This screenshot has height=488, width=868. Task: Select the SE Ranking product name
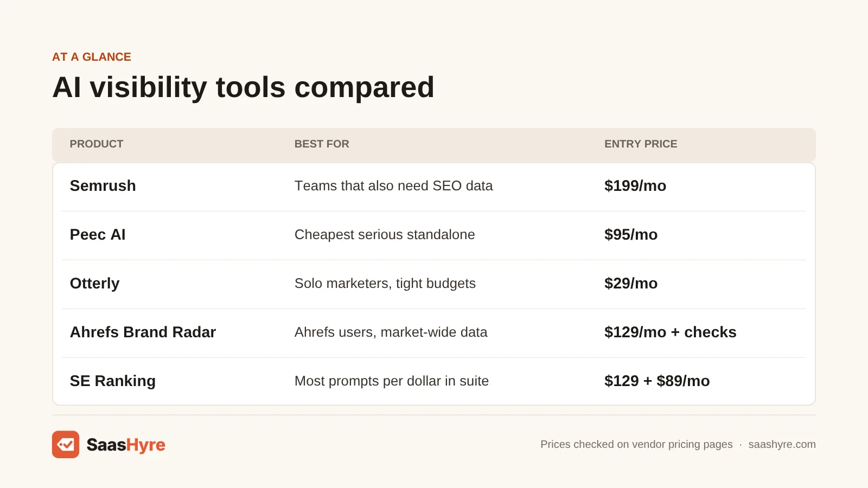coord(113,381)
